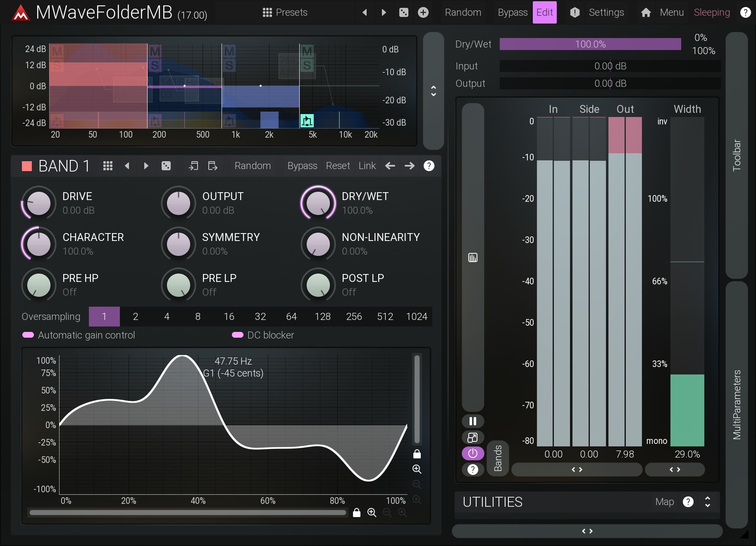The width and height of the screenshot is (756, 546).
Task: Click the Band 1 paste icon
Action: (212, 166)
